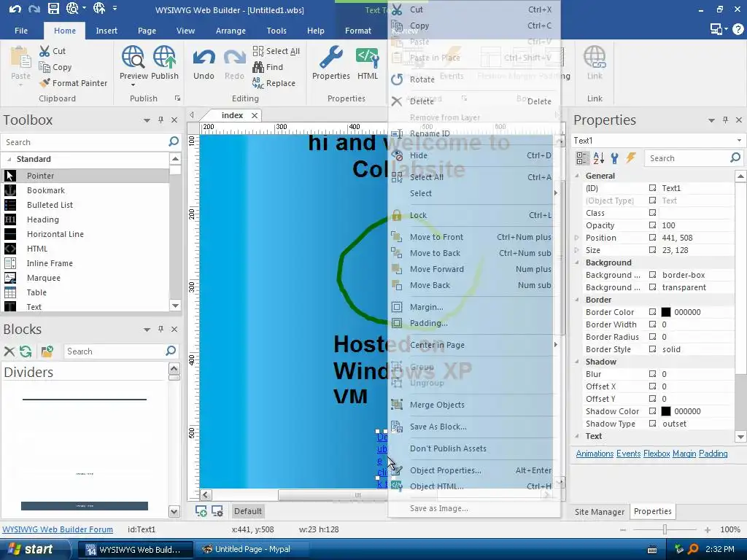Screen dimensions: 747x560
Task: Switch to the Site Manager tab
Action: (x=600, y=512)
